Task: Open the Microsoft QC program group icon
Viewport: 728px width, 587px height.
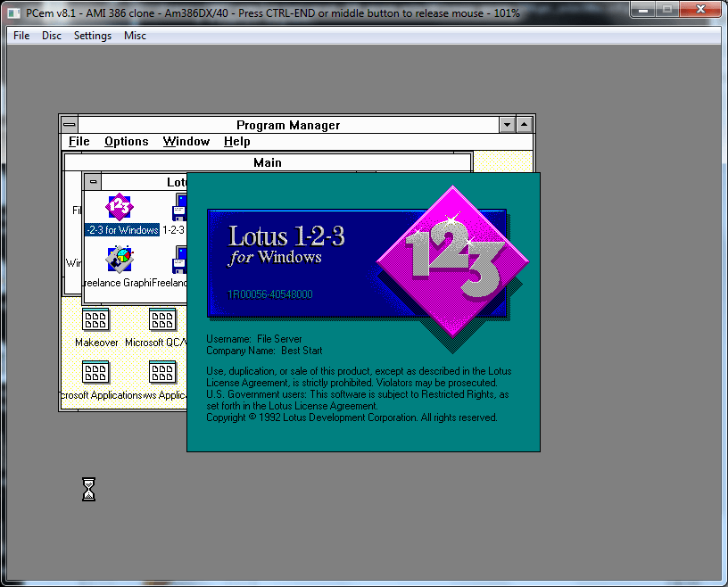Action: [162, 320]
